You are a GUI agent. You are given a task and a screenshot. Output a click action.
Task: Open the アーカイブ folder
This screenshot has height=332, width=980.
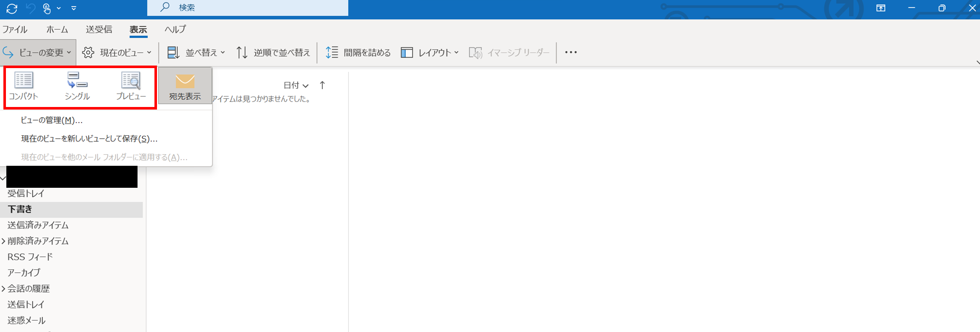click(x=24, y=273)
